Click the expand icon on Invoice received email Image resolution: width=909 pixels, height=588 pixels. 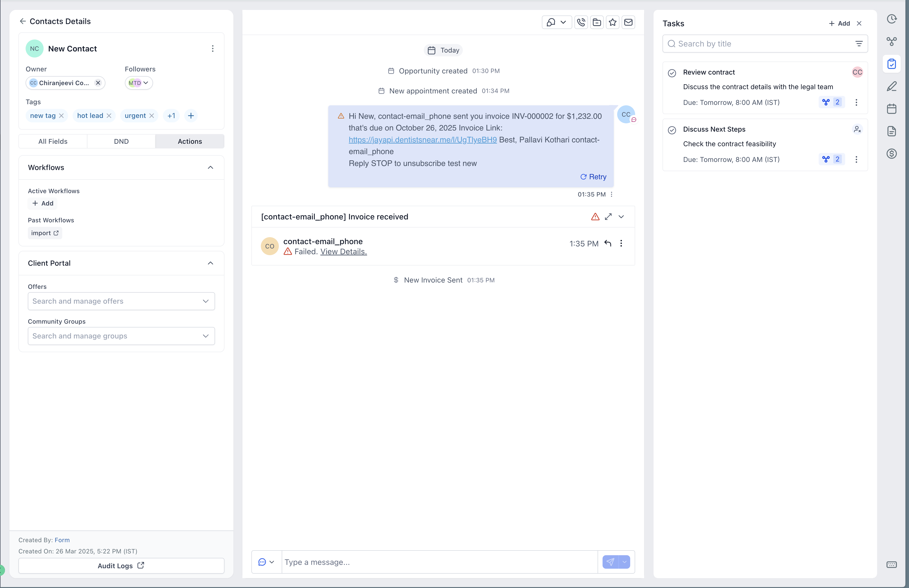click(608, 217)
